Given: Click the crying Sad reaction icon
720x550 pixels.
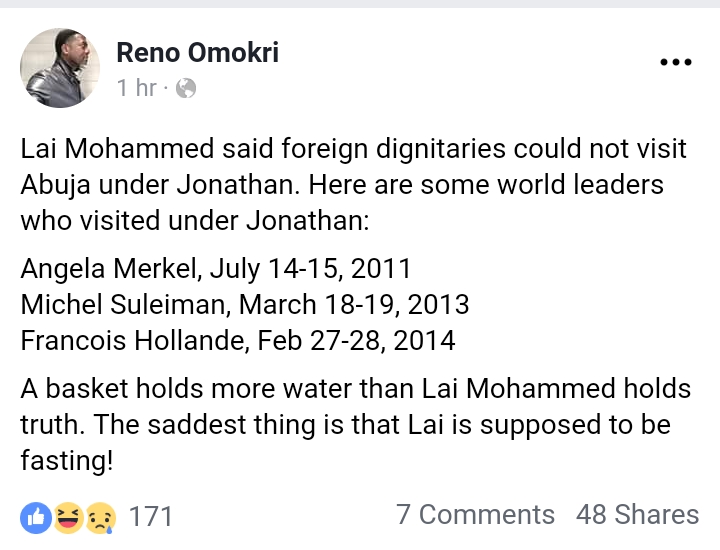Looking at the screenshot, I should click(101, 516).
